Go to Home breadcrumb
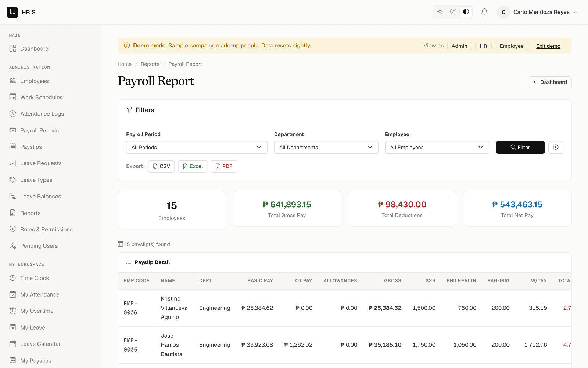This screenshot has width=588, height=368. (x=125, y=64)
